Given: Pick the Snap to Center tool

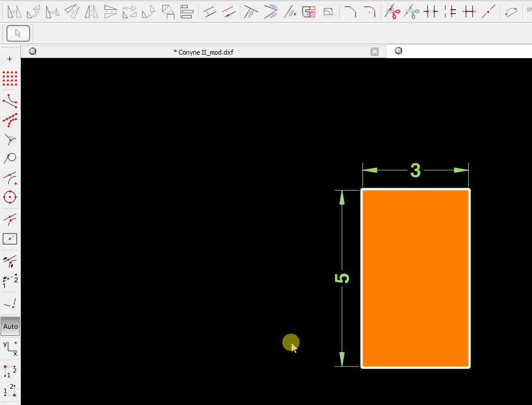Looking at the screenshot, I should click(10, 177).
